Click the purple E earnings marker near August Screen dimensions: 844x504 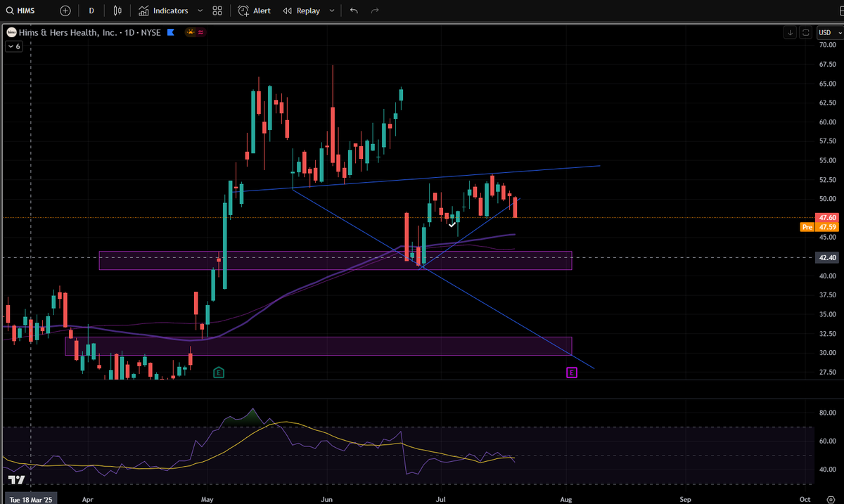click(572, 372)
